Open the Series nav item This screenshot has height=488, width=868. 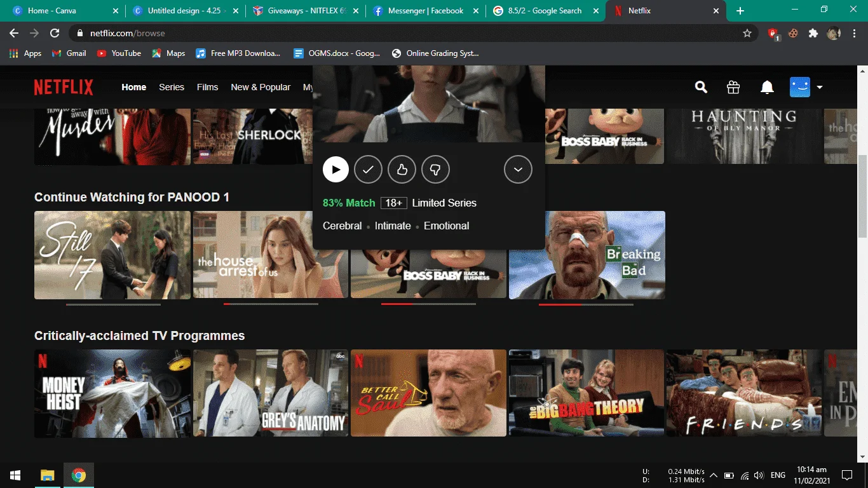pyautogui.click(x=172, y=87)
